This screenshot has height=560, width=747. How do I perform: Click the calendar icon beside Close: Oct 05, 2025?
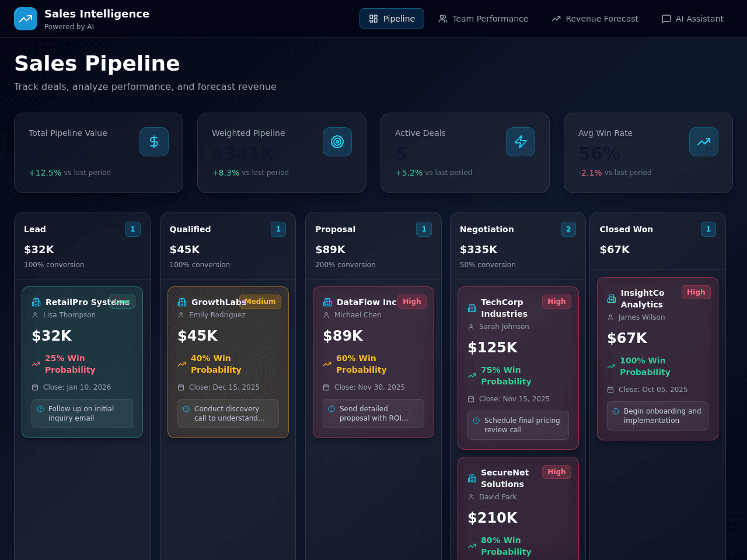click(x=610, y=390)
